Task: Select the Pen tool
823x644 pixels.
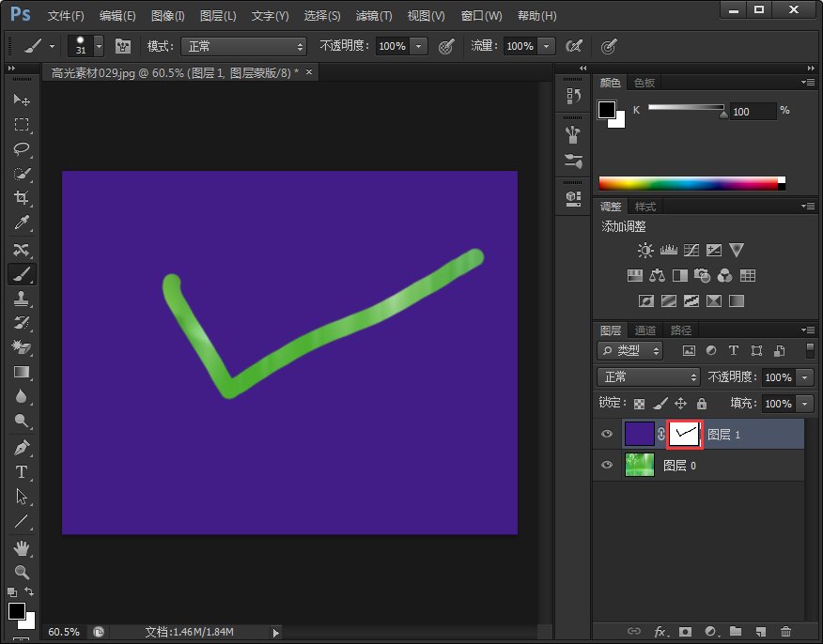Action: click(x=22, y=447)
